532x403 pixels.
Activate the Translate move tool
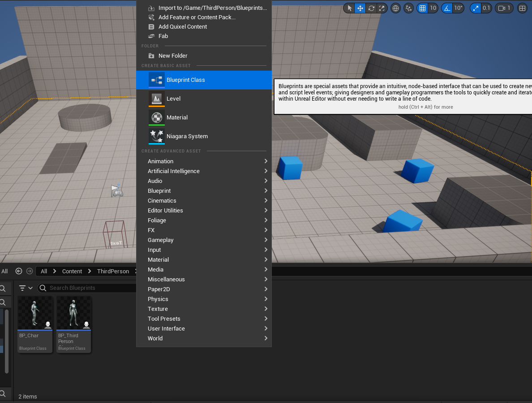click(360, 8)
